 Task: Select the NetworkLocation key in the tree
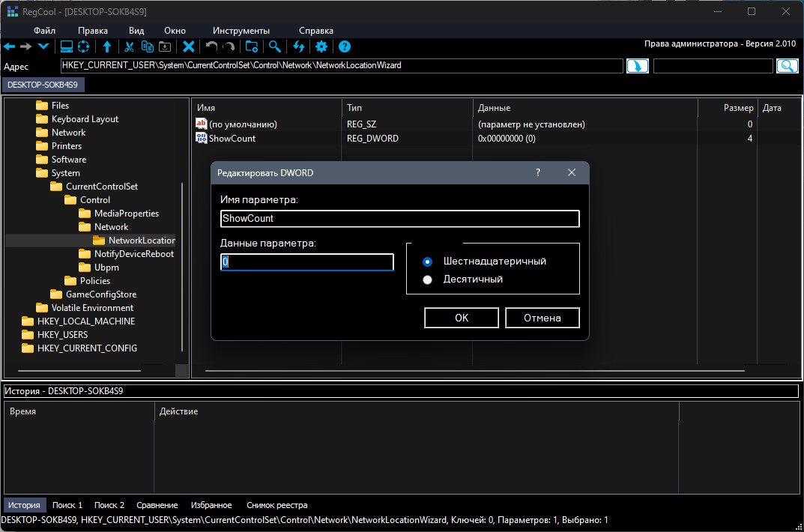pos(141,241)
